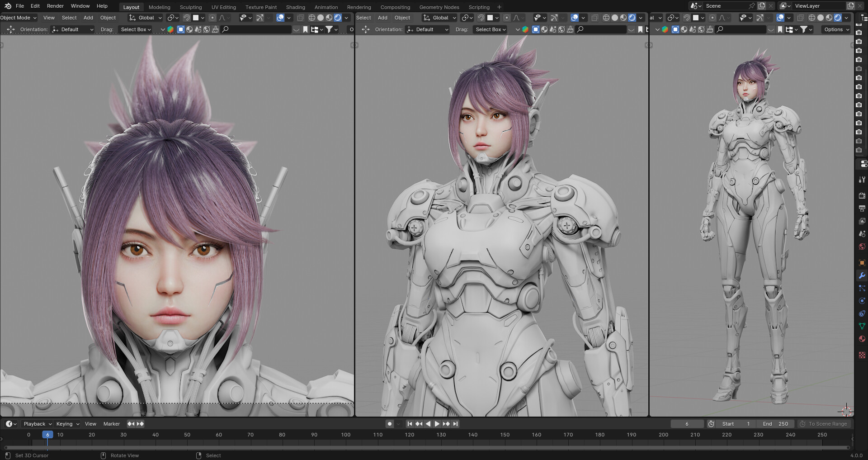
Task: Click the timeline scrollbar
Action: [x=427, y=448]
